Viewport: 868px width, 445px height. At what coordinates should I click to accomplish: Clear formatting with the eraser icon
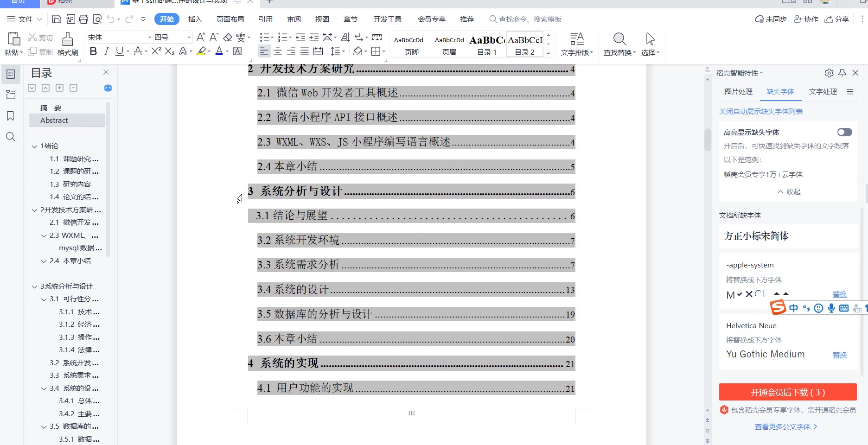pyautogui.click(x=227, y=37)
